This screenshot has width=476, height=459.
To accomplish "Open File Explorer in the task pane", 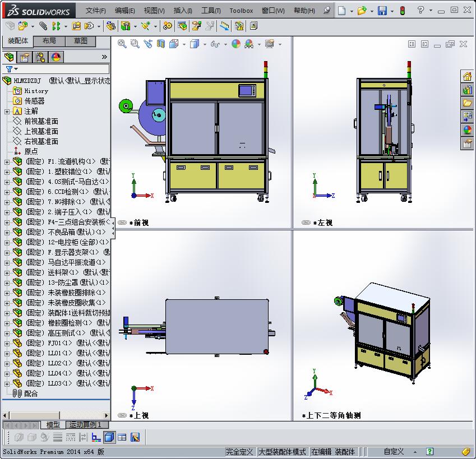I will click(x=467, y=103).
